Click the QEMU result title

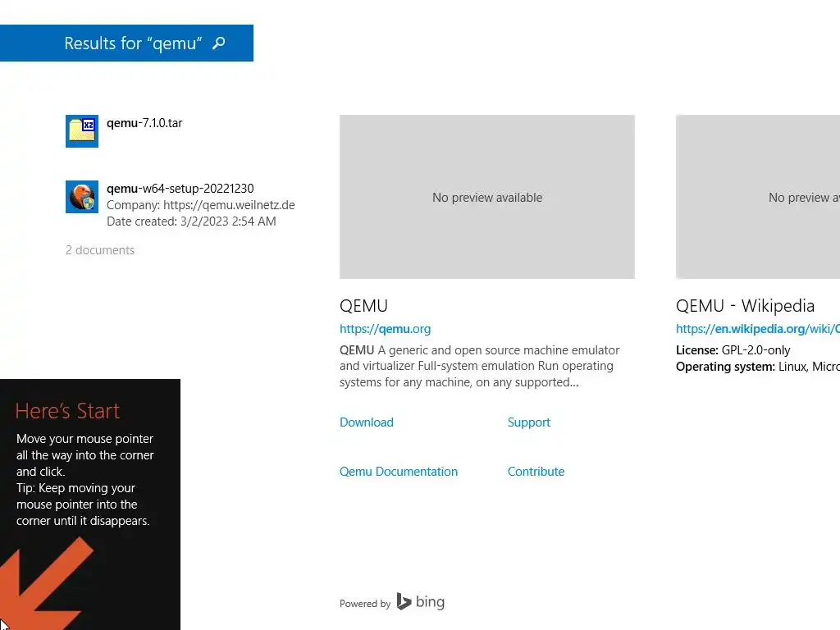click(363, 306)
